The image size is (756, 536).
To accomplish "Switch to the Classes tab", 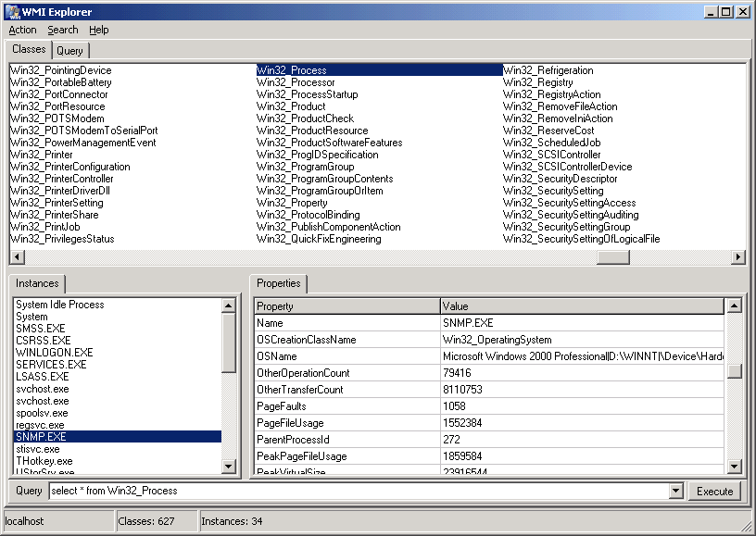I will [x=28, y=50].
